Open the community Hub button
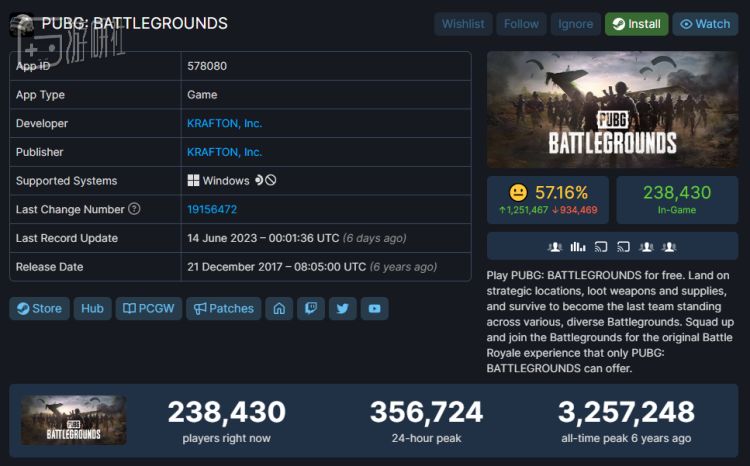 point(92,309)
